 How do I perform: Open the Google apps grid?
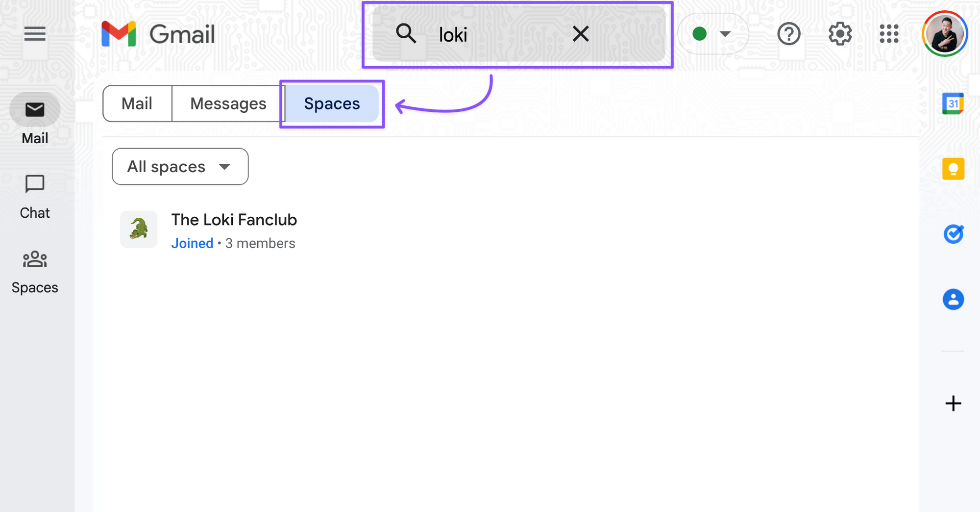tap(889, 34)
